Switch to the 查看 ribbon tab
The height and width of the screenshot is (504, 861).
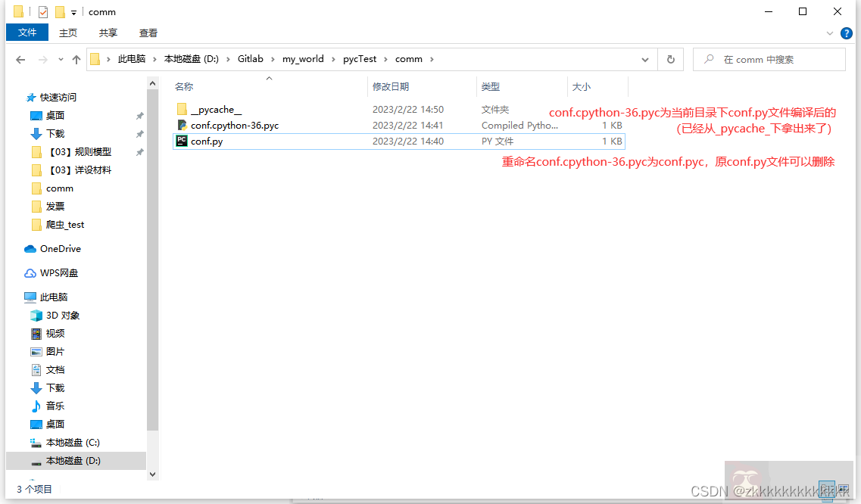pyautogui.click(x=148, y=33)
